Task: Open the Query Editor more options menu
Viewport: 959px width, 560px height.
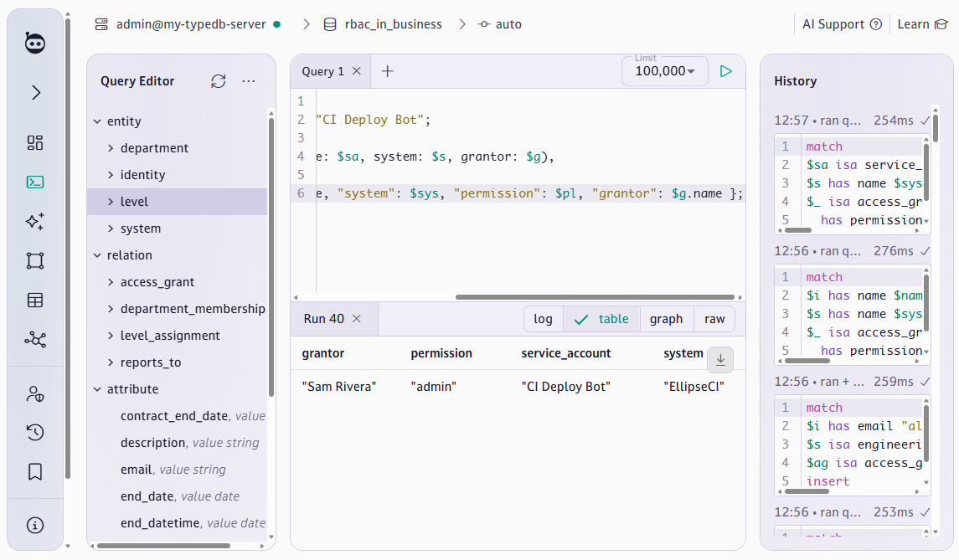Action: click(x=248, y=81)
